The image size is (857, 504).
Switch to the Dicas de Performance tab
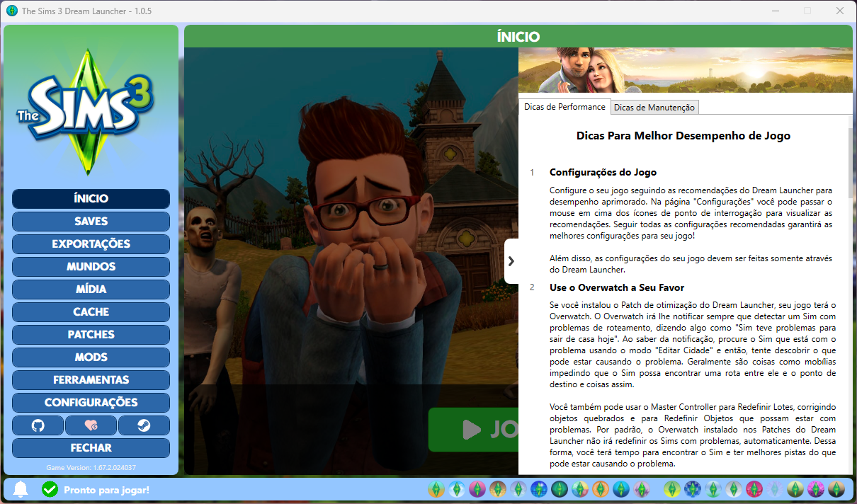point(564,106)
